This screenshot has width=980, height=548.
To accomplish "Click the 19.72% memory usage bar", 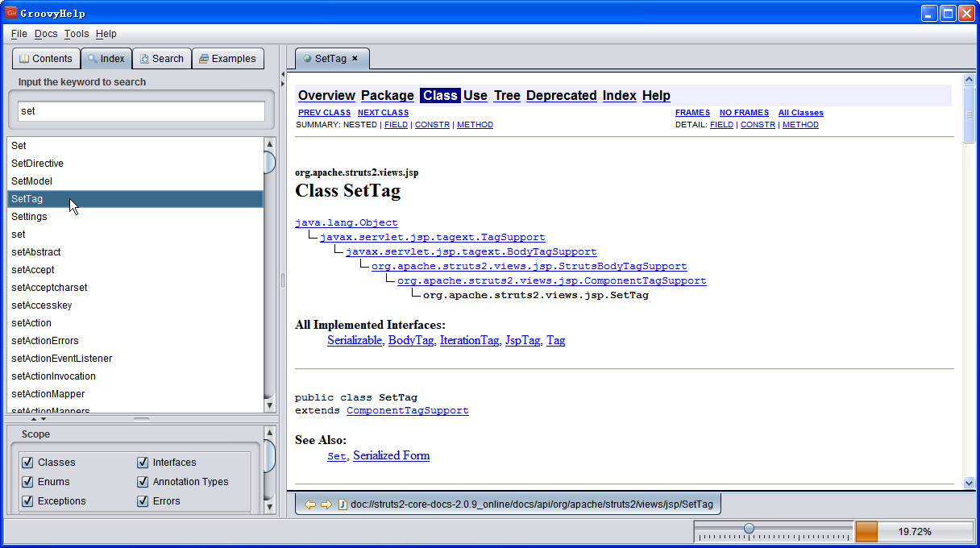I will 914,532.
